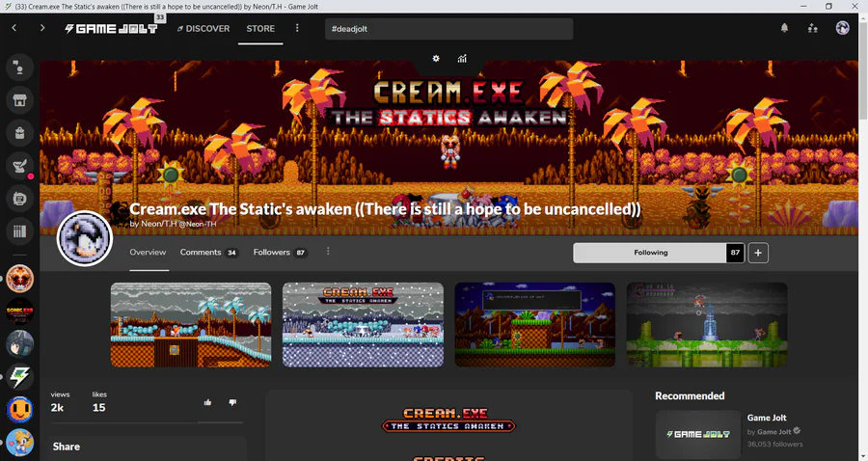Click the game's round Sonic avatar
Image resolution: width=868 pixels, height=461 pixels.
[85, 238]
